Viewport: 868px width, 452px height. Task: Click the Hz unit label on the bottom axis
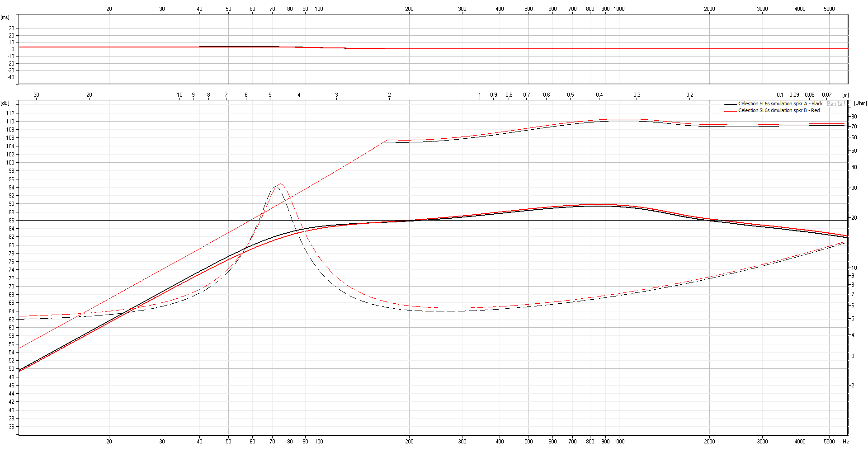[845, 442]
